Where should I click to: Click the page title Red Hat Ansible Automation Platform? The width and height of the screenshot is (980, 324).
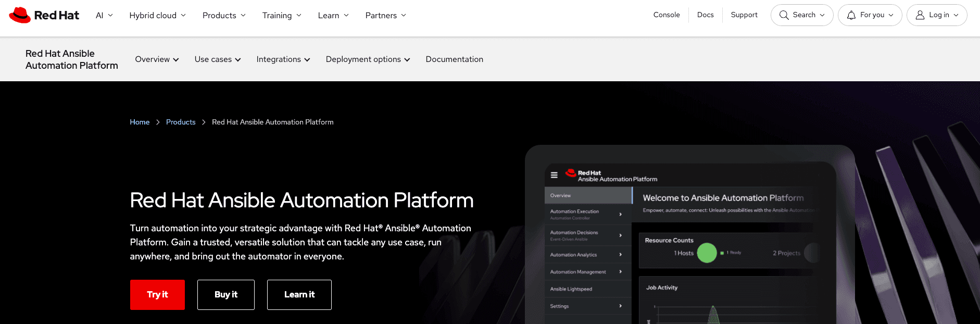coord(301,200)
